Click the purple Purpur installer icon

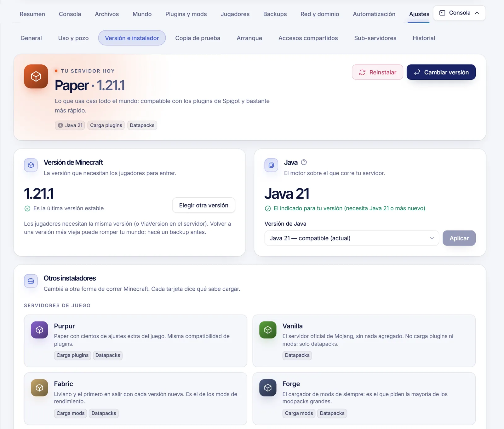pyautogui.click(x=39, y=330)
